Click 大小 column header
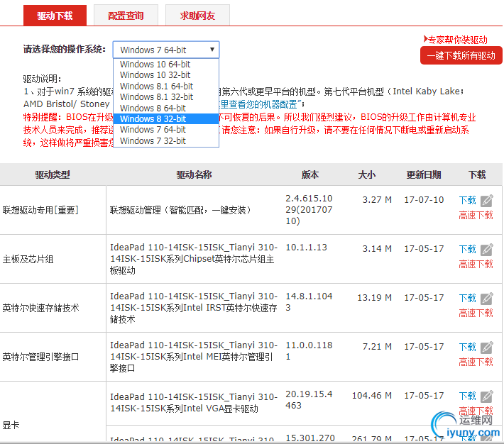Screen dimensions: 504x444 [367, 174]
